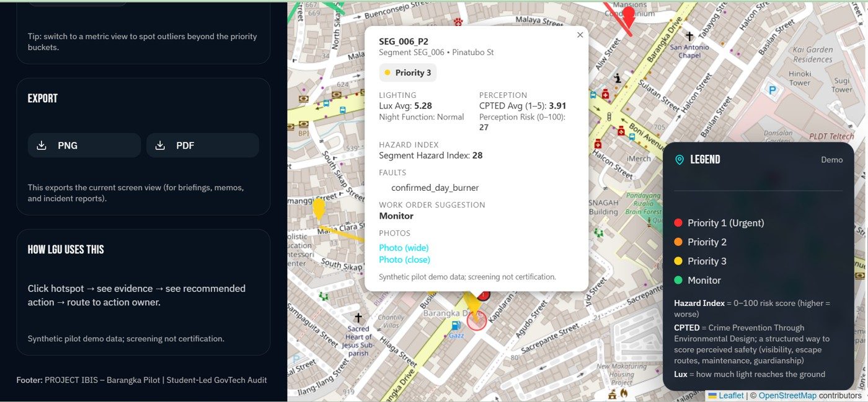Click the orange Priority 2 legend dot
This screenshot has width=868, height=402.
pyautogui.click(x=678, y=242)
